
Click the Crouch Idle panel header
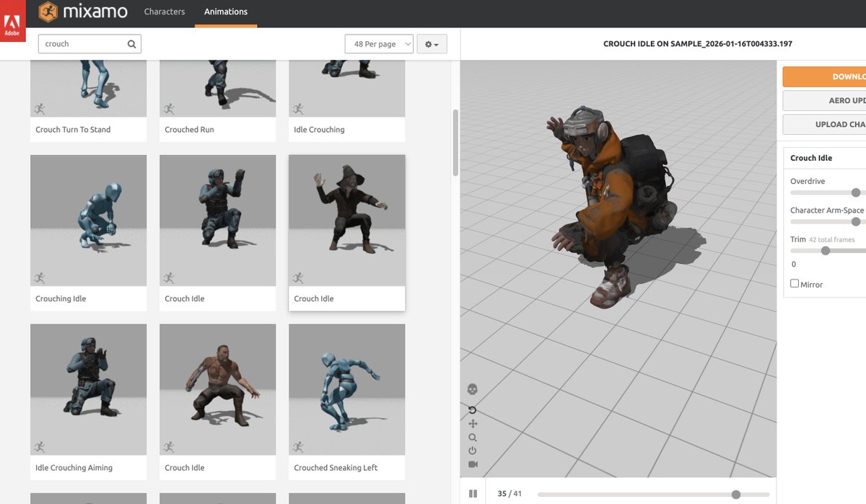point(811,158)
